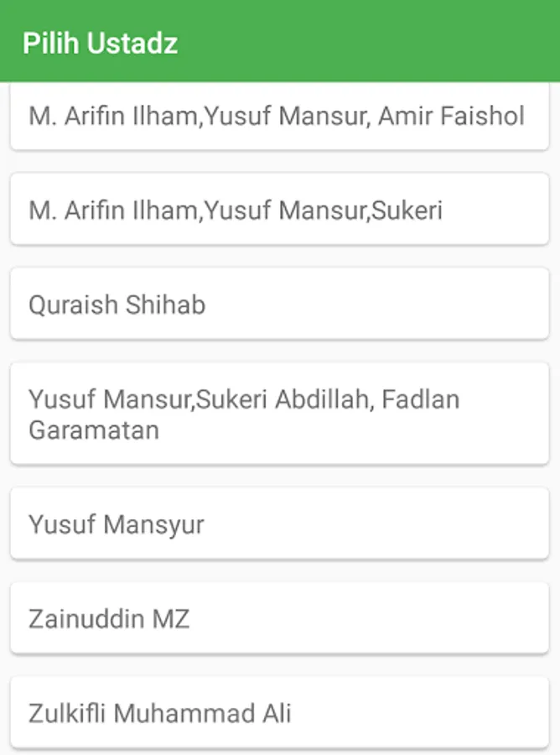Select the Quraish Shihab list entry
This screenshot has height=755, width=560.
[279, 304]
